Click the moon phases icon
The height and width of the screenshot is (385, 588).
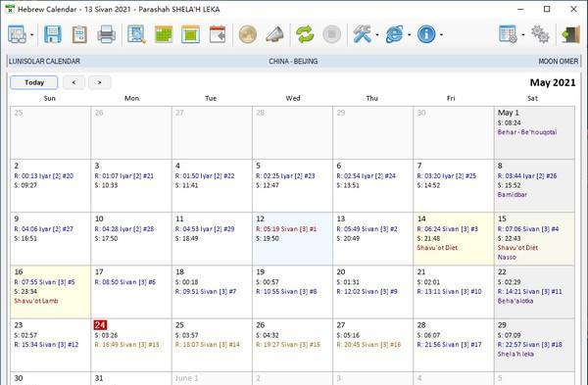tap(248, 34)
